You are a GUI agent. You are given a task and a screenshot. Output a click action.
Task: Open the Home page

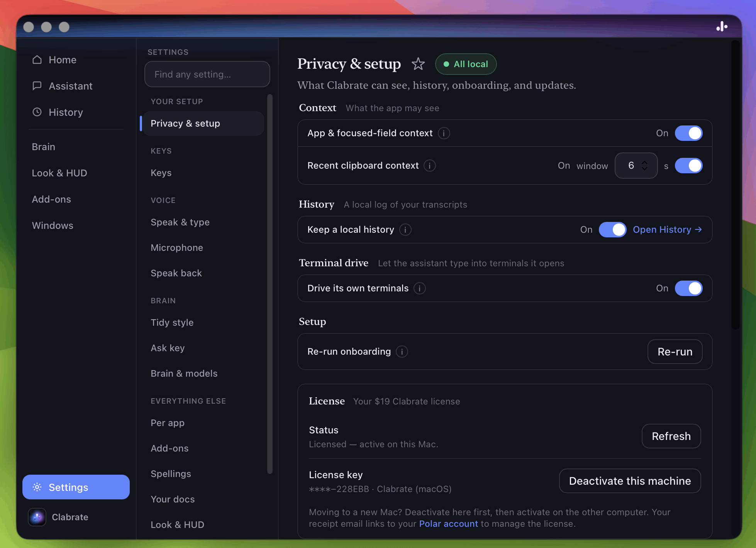[76, 60]
